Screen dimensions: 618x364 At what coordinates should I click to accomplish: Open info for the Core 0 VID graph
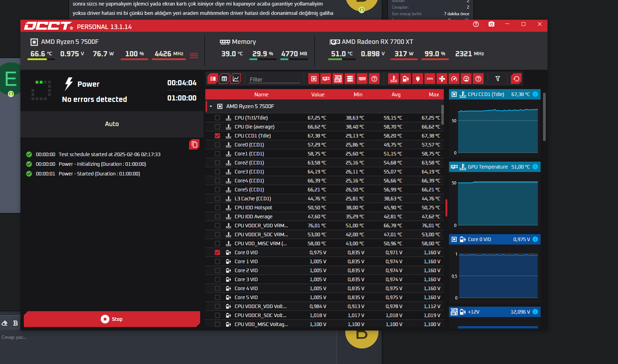tap(535, 239)
